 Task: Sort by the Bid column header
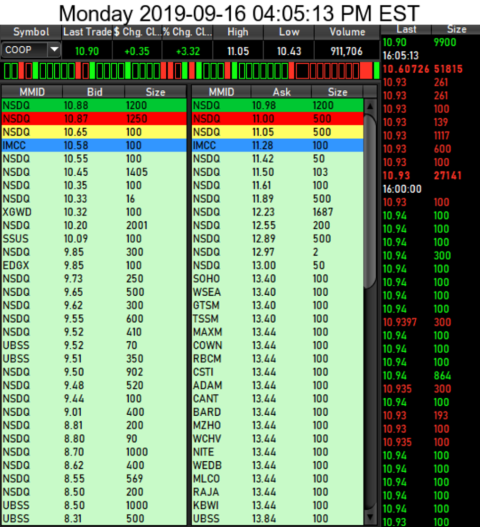click(94, 92)
